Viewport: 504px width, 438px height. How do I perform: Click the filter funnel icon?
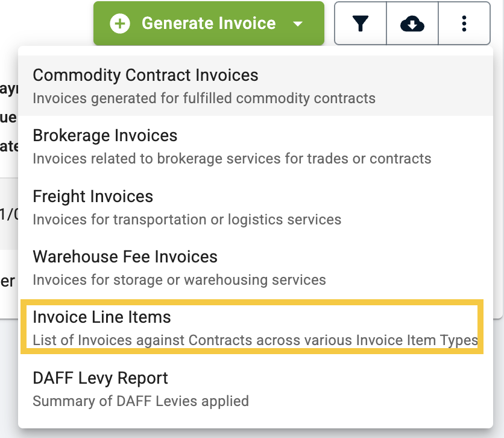coord(361,24)
